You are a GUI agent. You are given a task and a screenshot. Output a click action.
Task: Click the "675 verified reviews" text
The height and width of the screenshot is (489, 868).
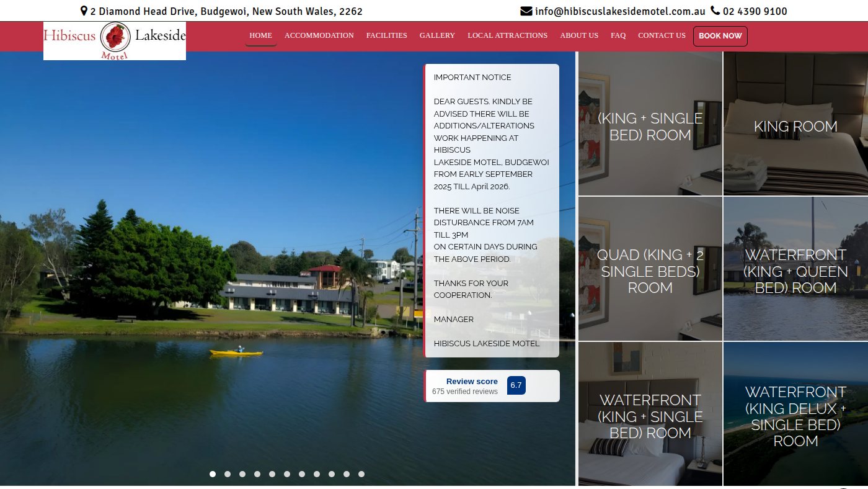[x=465, y=392]
